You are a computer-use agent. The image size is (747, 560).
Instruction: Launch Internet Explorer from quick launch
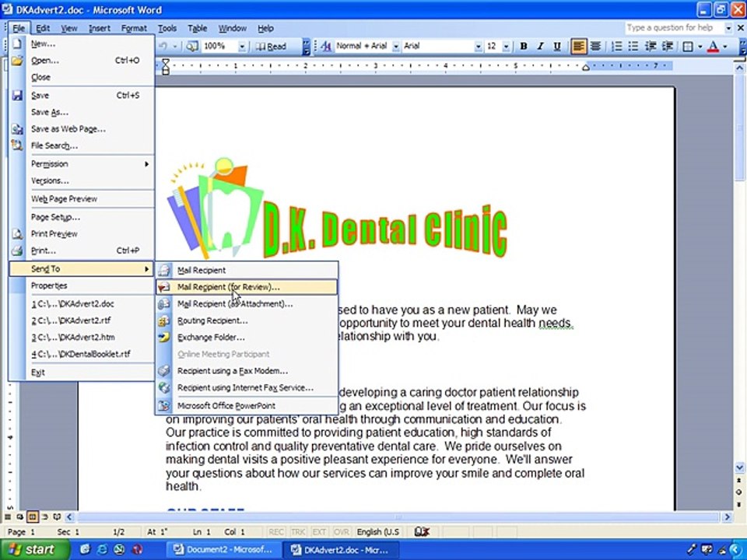coord(102,550)
